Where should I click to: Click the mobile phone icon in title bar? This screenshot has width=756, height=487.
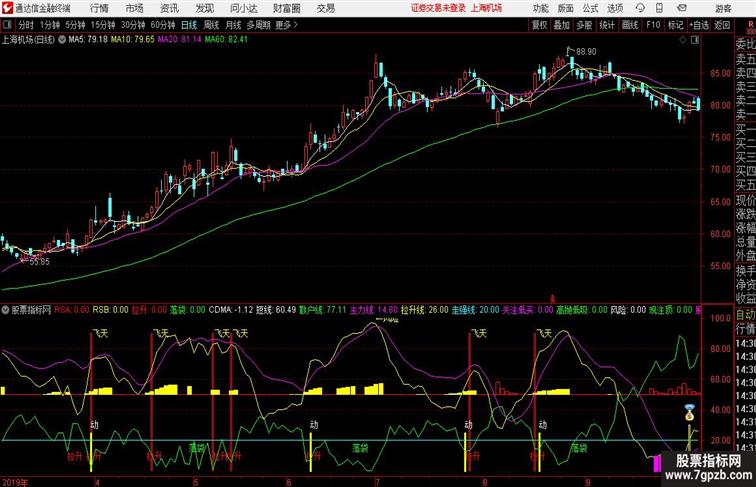[660, 8]
